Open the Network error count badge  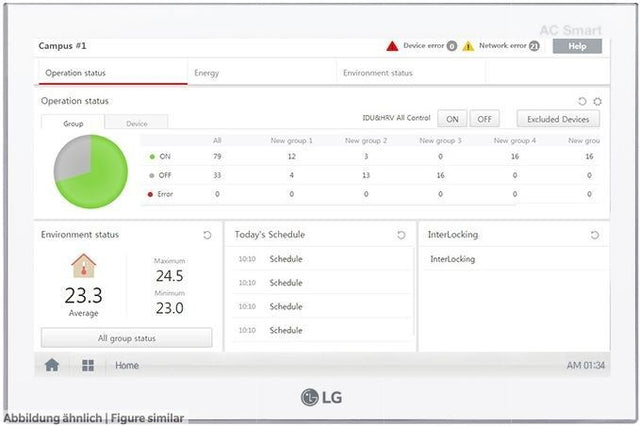[534, 46]
